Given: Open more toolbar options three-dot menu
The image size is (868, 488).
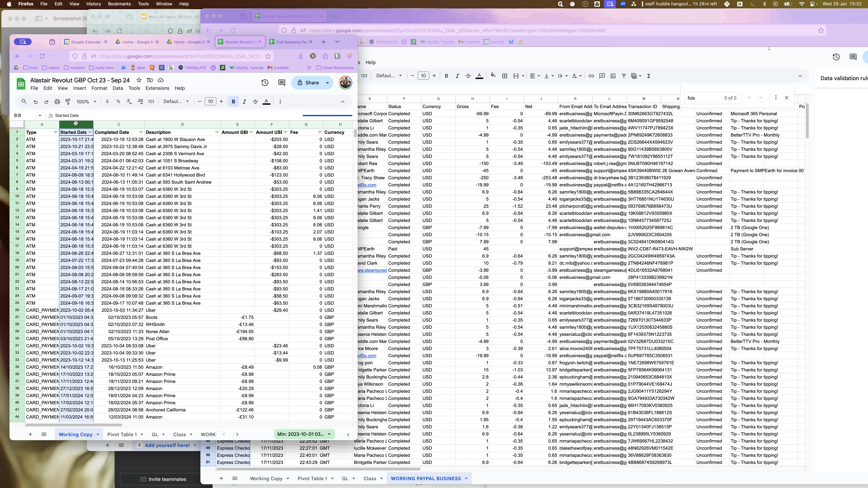Looking at the screenshot, I should tap(280, 101).
